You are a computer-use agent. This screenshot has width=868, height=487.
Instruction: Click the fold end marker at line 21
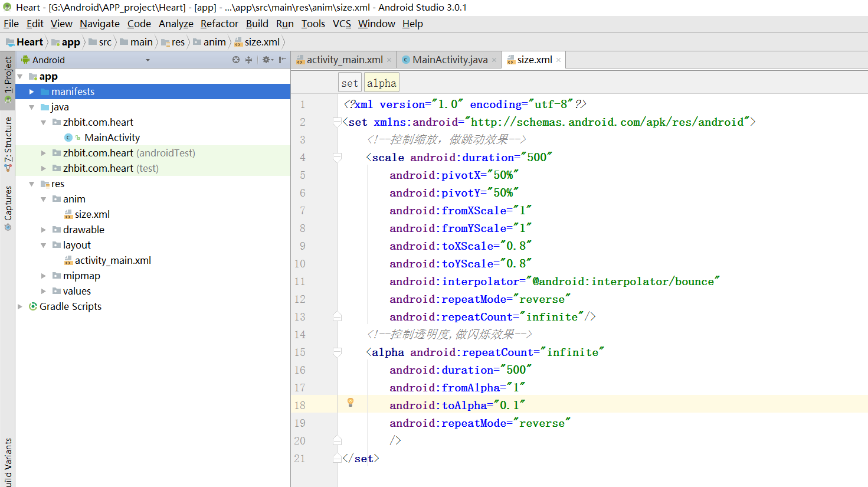pos(338,458)
